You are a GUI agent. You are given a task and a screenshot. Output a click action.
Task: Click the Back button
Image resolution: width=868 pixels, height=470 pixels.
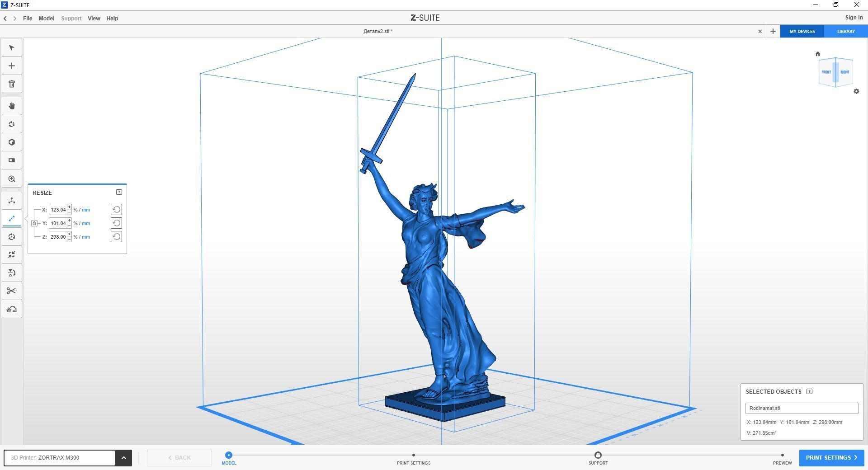[x=179, y=458]
